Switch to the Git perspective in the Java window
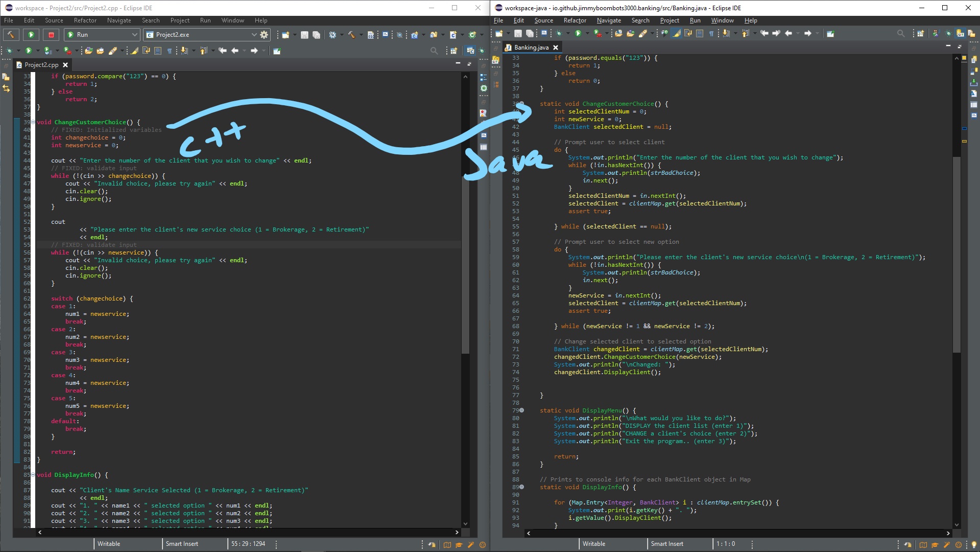 pyautogui.click(x=960, y=34)
